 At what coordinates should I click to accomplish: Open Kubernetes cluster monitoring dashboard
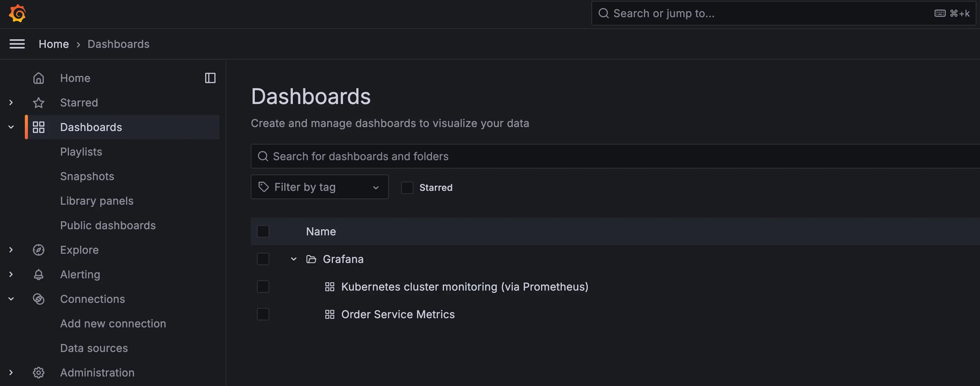tap(465, 287)
